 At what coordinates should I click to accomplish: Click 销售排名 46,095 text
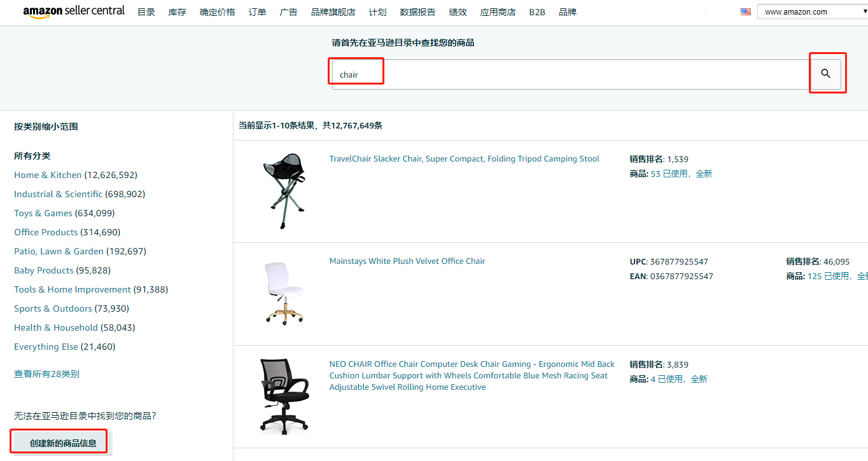pyautogui.click(x=818, y=261)
